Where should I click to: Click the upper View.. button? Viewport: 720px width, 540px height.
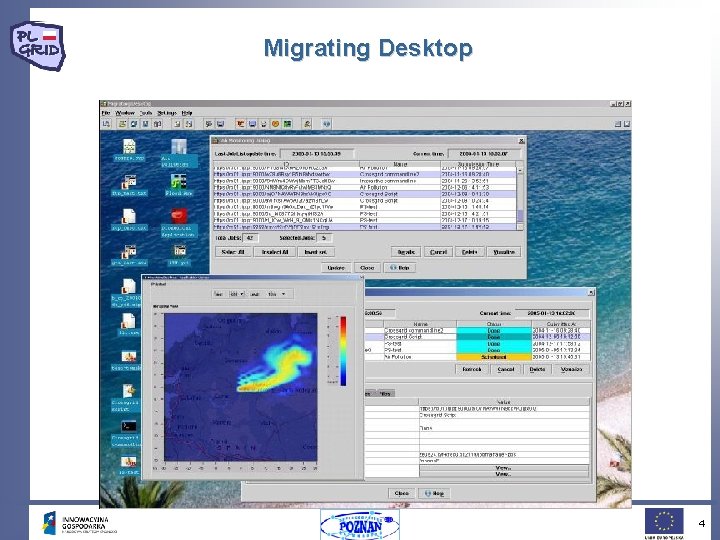pyautogui.click(x=504, y=468)
